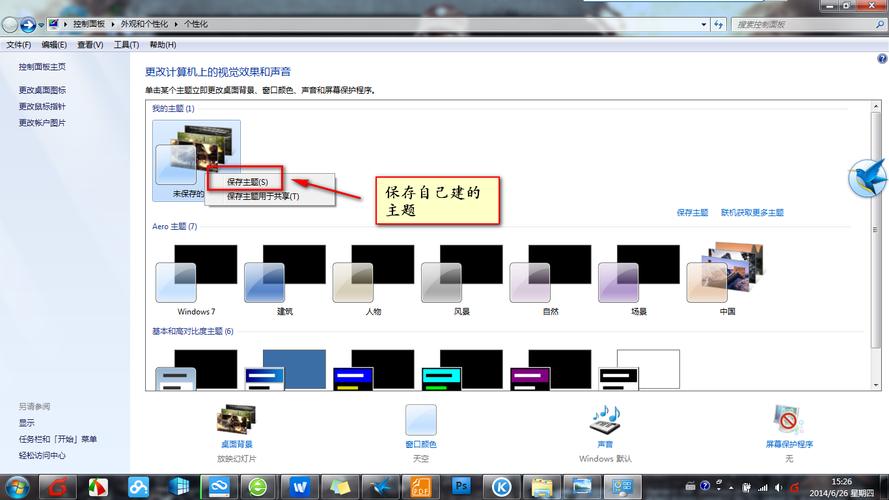The height and width of the screenshot is (500, 889).
Task: Click the volume speaker tray icon
Action: [x=778, y=487]
